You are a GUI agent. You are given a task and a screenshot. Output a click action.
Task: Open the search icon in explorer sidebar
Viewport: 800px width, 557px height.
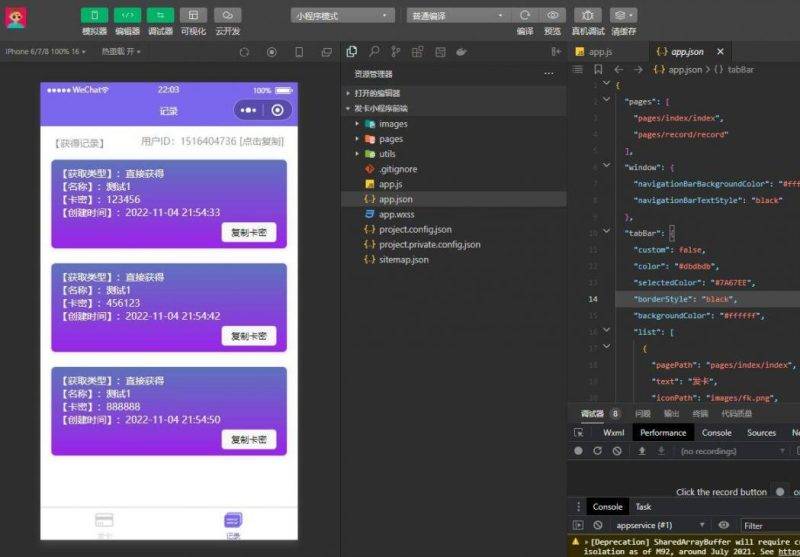click(373, 52)
